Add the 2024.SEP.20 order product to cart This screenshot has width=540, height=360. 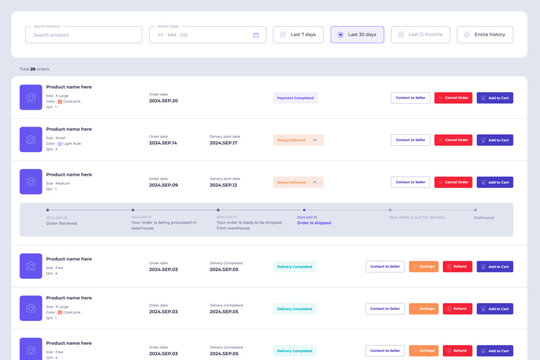tap(495, 98)
